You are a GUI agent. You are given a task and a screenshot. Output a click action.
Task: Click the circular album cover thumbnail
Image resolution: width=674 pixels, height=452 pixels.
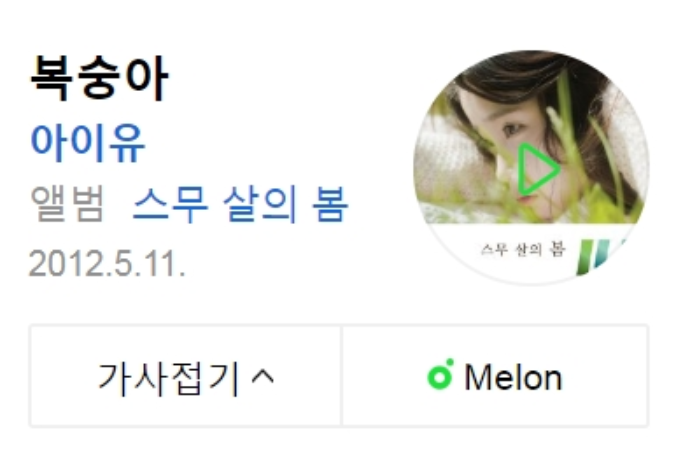531,167
